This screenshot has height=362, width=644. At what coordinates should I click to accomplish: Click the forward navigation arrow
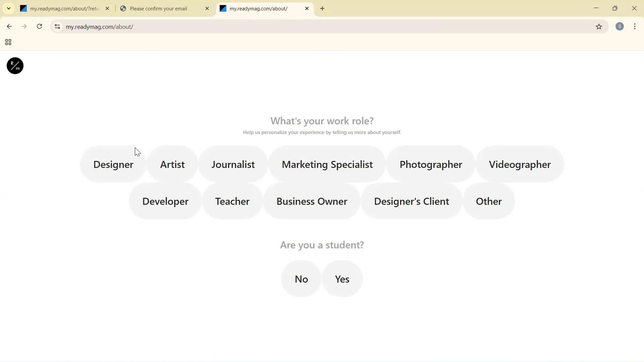click(24, 26)
